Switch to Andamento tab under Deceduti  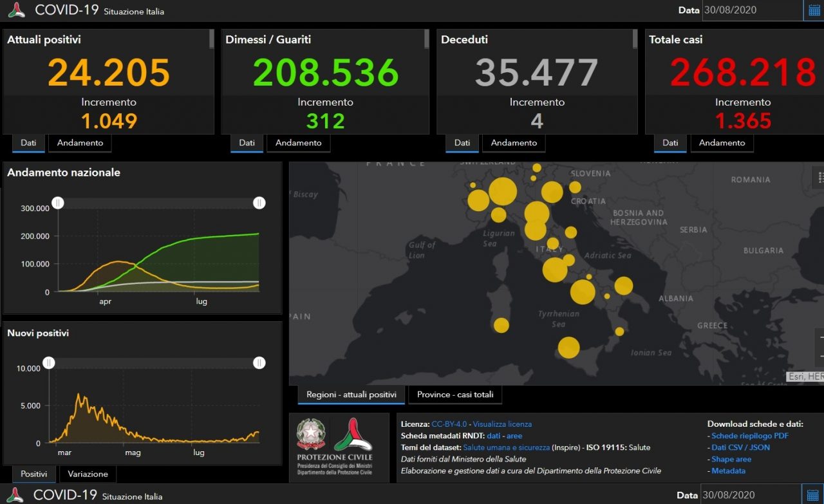514,143
